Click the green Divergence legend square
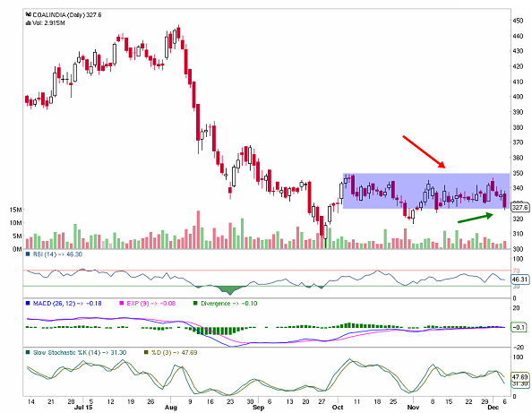 pyautogui.click(x=195, y=304)
